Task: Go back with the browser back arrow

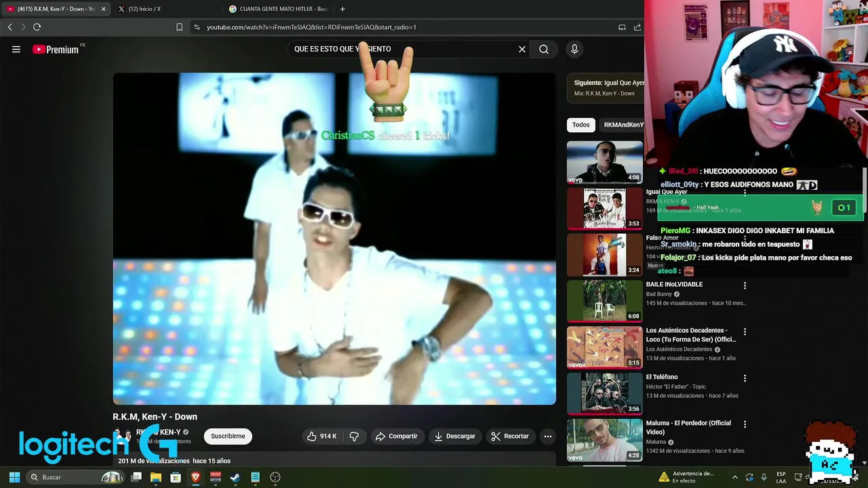Action: click(x=9, y=27)
